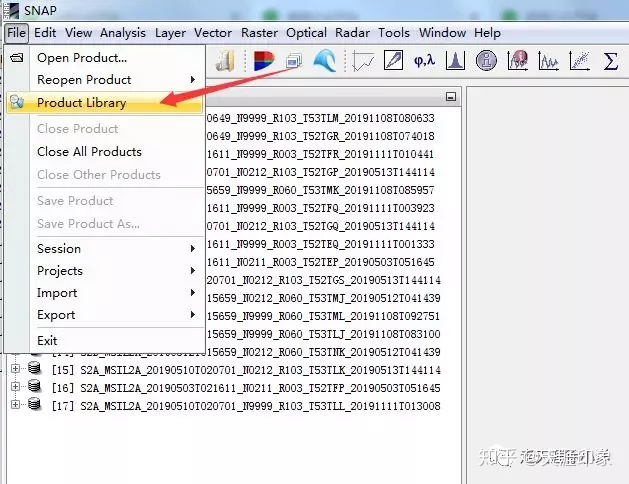The width and height of the screenshot is (629, 484).
Task: Select row ending T52TGS_20190513T144114
Action: [324, 280]
